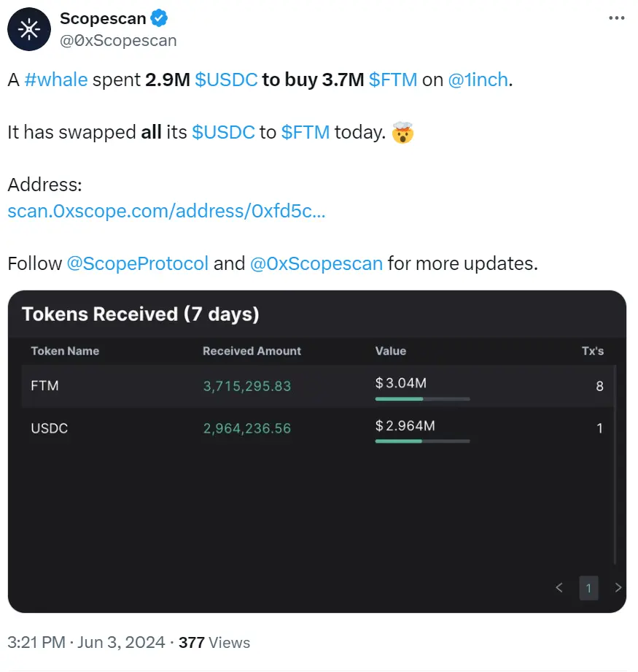Click the previous page arrow in Tokens Received
This screenshot has height=672, width=638.
(559, 588)
